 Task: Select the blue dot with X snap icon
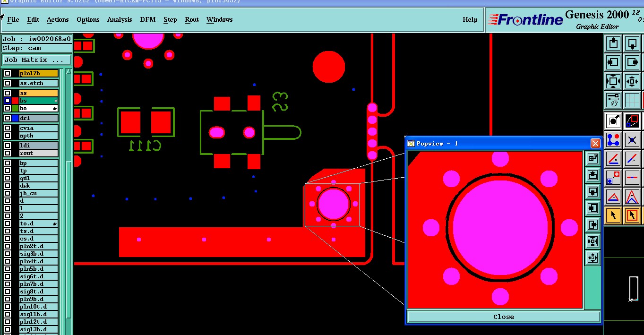(x=632, y=140)
